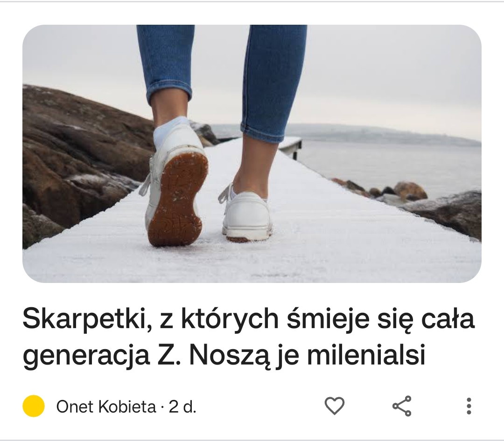Tap the white sneakers article thumbnail

point(252,153)
